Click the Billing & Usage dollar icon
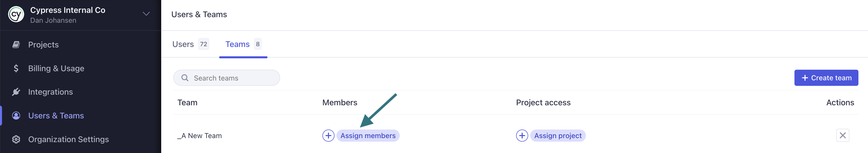Viewport: 868px width, 153px height. pyautogui.click(x=16, y=68)
